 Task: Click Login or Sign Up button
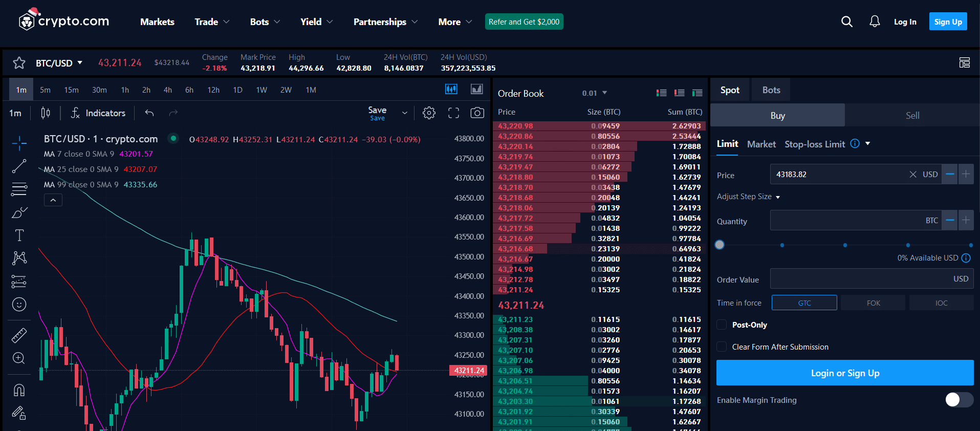[845, 373]
